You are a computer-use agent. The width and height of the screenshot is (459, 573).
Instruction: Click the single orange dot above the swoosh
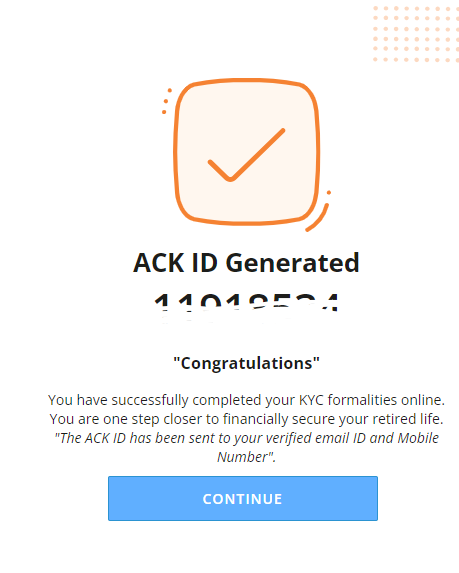[x=329, y=193]
